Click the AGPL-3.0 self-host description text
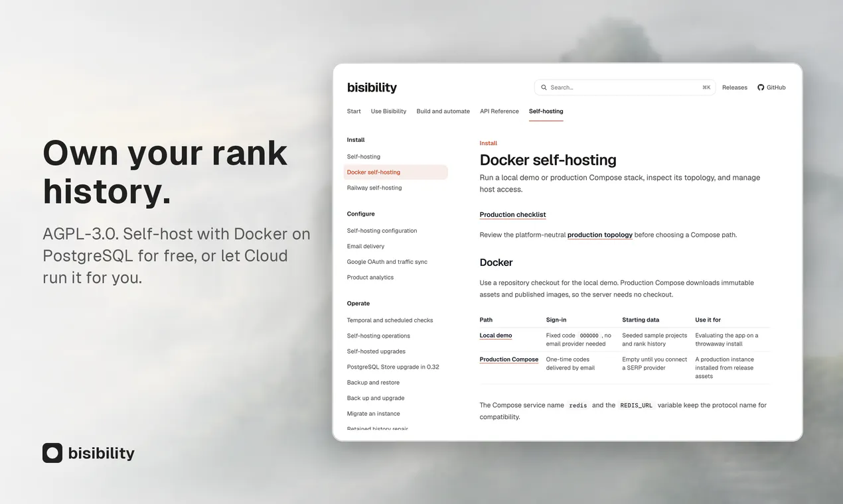843x504 pixels. [x=176, y=256]
